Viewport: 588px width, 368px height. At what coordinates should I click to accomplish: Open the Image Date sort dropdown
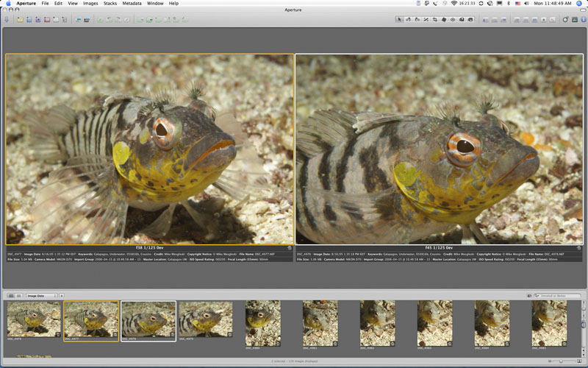tap(41, 295)
